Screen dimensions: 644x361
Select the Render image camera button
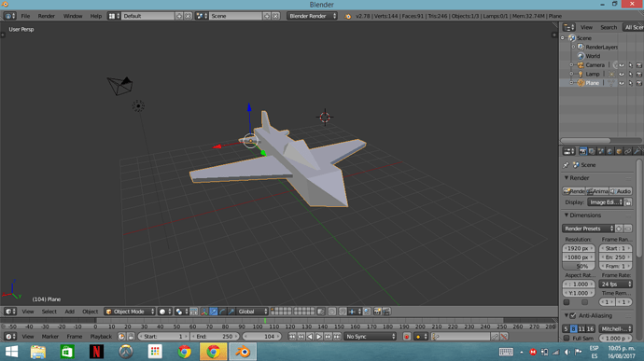573,191
